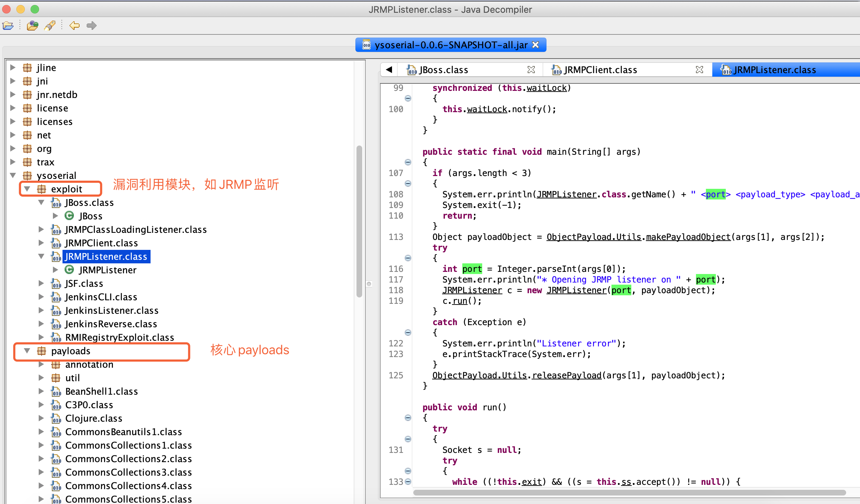Click the forward navigation arrow icon
860x504 pixels.
92,25
